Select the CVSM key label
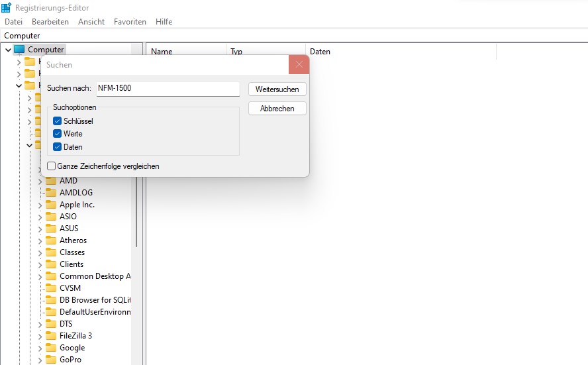The width and height of the screenshot is (588, 365). [x=70, y=288]
